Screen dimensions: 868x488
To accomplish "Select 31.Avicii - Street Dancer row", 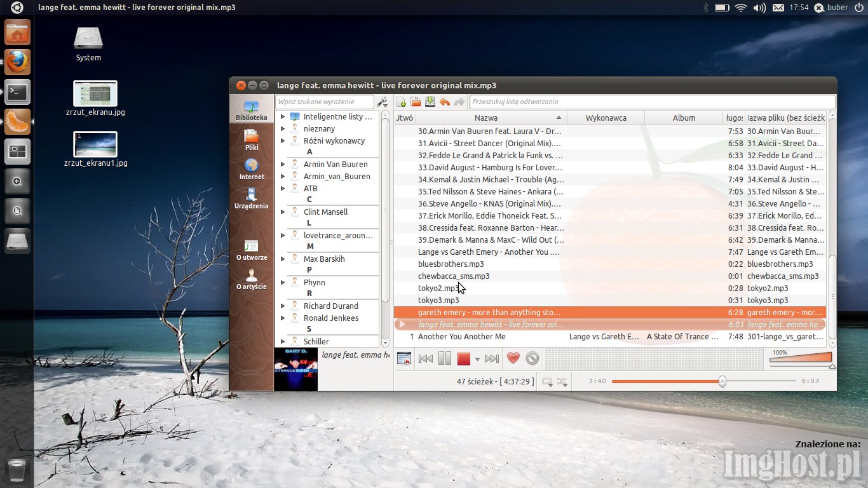I will tap(610, 144).
